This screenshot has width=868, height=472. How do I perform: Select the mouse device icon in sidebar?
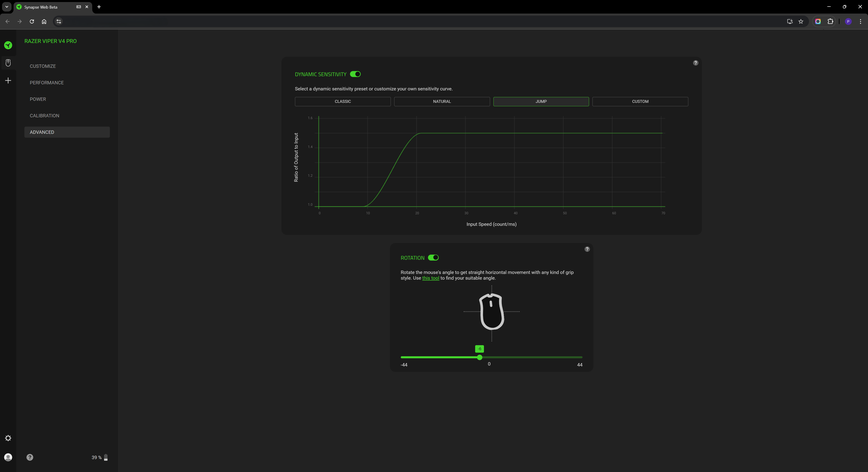coord(8,63)
